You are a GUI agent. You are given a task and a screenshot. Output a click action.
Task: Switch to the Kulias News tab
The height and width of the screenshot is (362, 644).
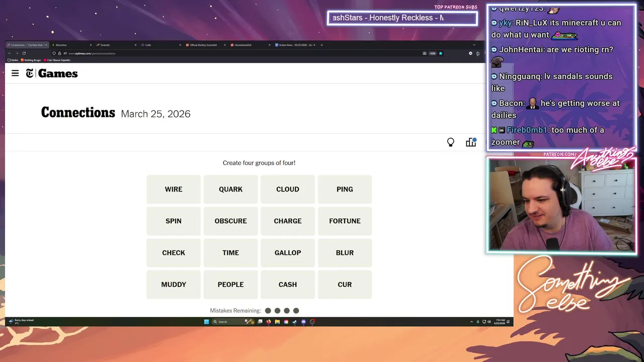(x=295, y=45)
